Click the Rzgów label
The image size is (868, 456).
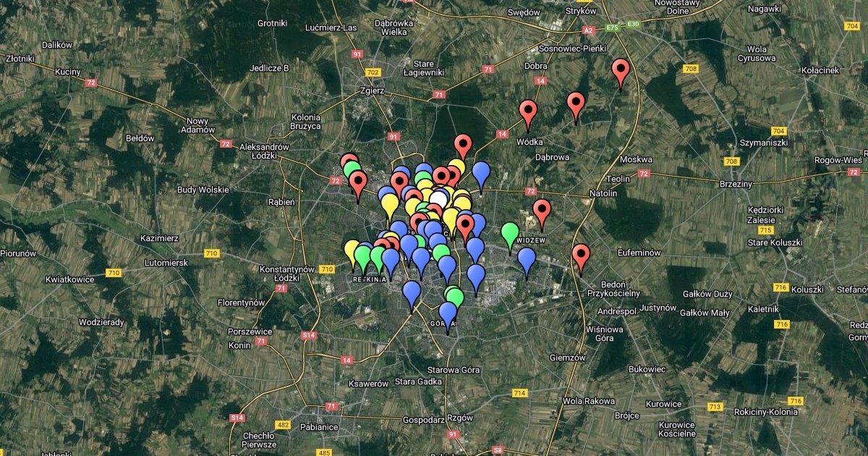459,418
